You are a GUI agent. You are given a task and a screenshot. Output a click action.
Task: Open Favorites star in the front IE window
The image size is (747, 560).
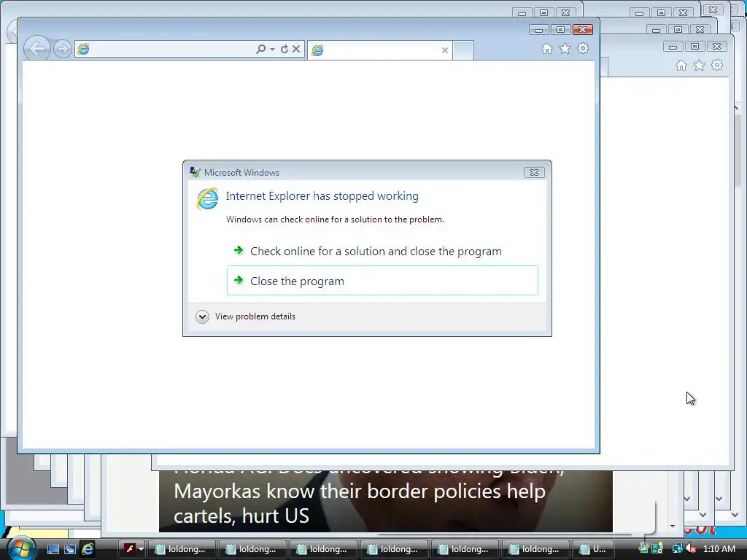[x=565, y=49]
